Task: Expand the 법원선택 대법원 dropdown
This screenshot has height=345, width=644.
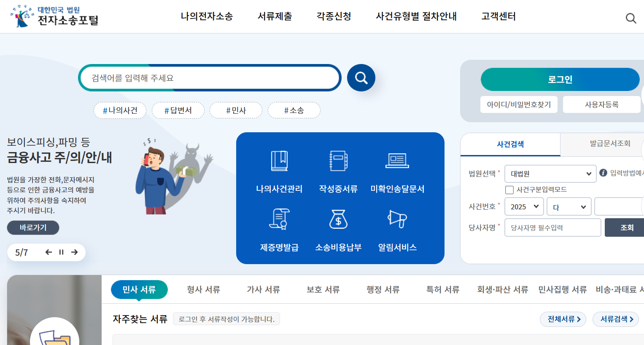Action: pos(550,174)
